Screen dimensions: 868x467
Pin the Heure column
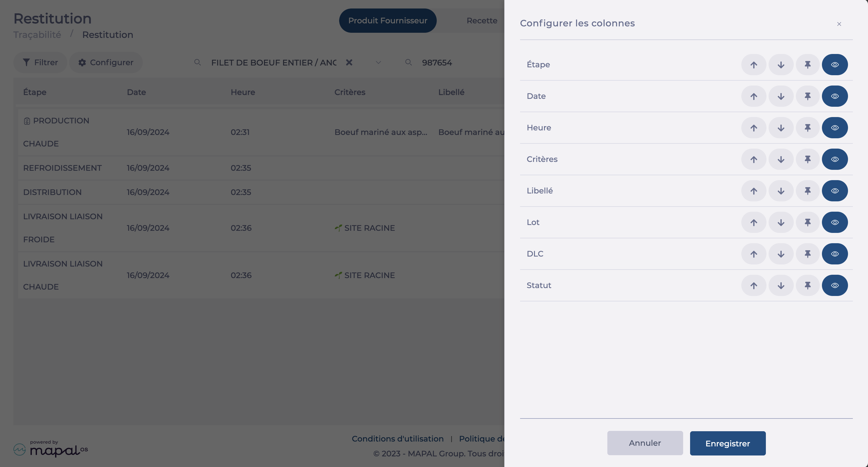(808, 128)
